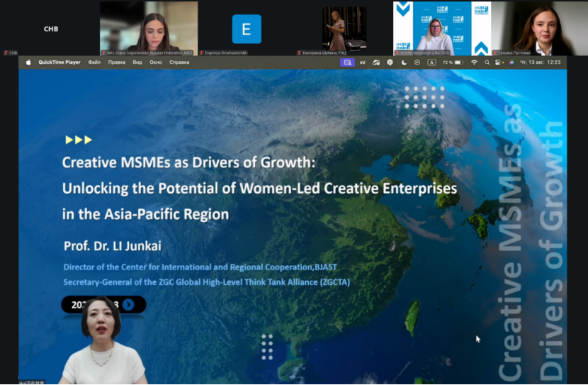Select Evgeniya's participant tile with E avatar
Screen dimensions: 588x385
[x=247, y=29]
